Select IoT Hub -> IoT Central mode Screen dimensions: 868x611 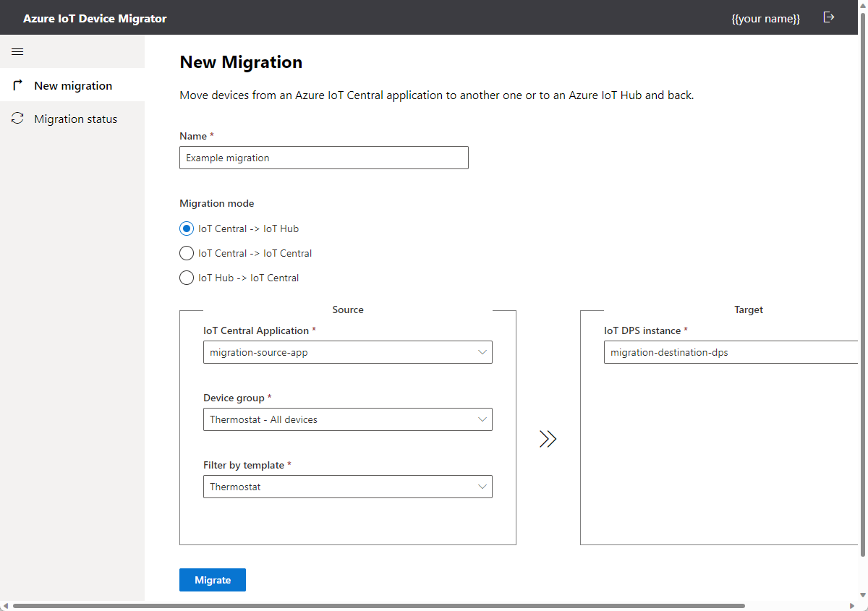(x=186, y=278)
